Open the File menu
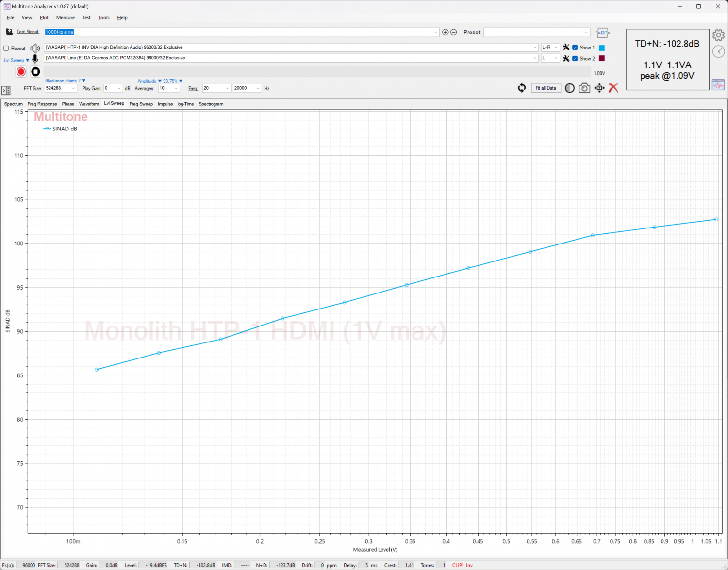The width and height of the screenshot is (728, 570). pyautogui.click(x=10, y=18)
